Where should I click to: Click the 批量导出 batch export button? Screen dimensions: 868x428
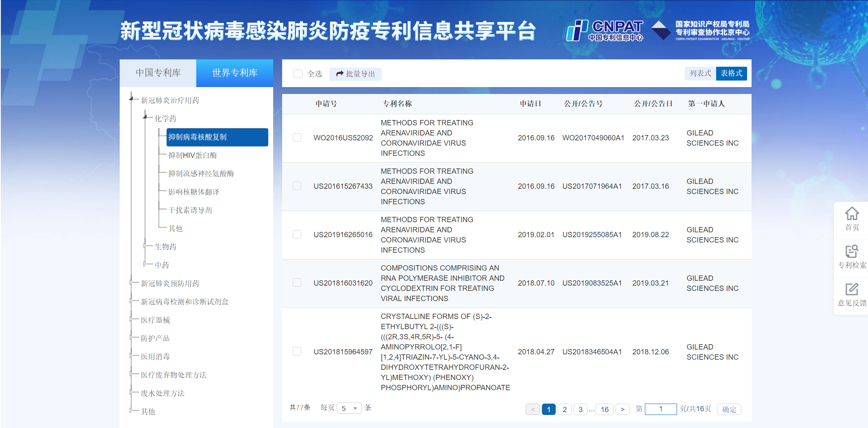[355, 74]
